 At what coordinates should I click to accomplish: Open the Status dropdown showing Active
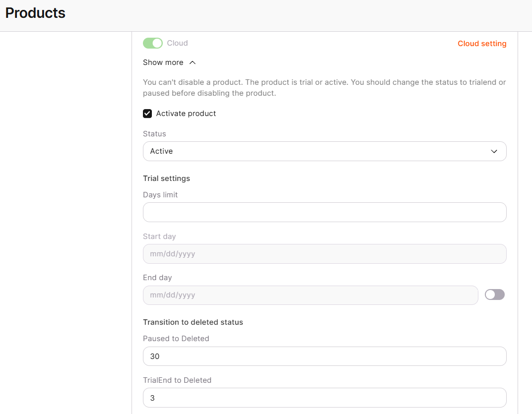325,151
